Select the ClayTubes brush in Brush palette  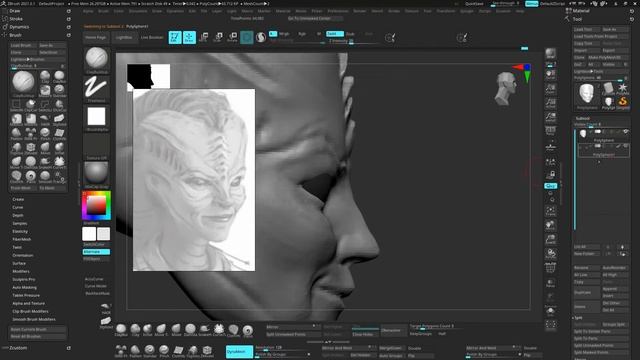point(59,76)
